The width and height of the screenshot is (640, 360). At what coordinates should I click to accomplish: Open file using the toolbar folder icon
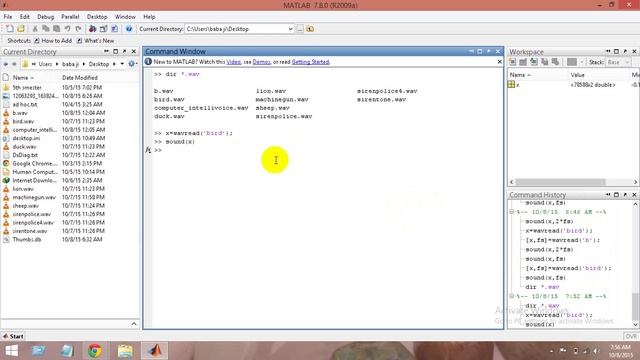(x=21, y=29)
